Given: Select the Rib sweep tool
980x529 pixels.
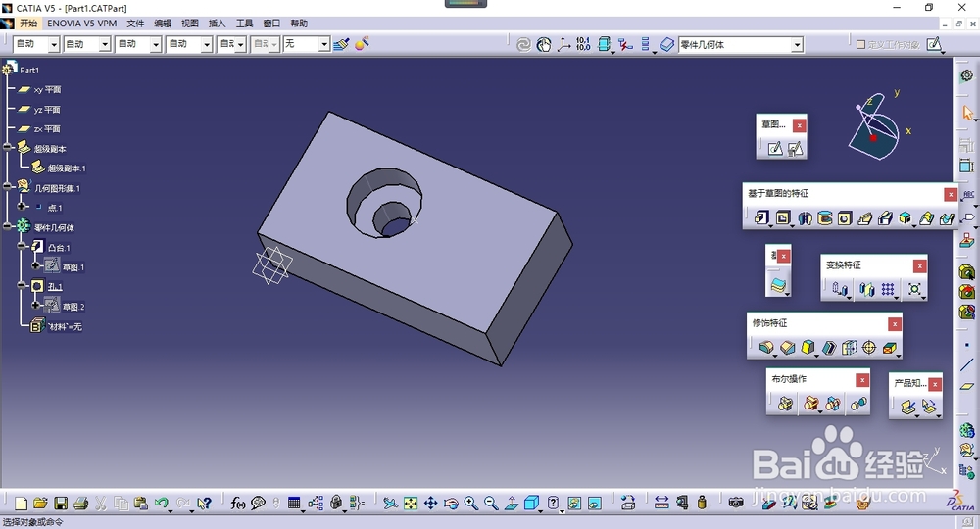Looking at the screenshot, I should 865,218.
